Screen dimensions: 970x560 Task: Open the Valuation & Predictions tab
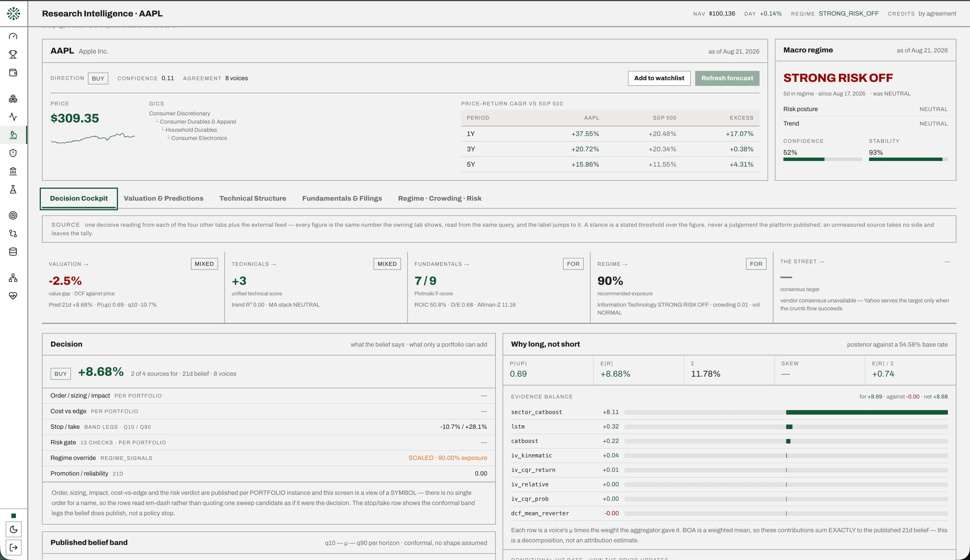(x=164, y=198)
